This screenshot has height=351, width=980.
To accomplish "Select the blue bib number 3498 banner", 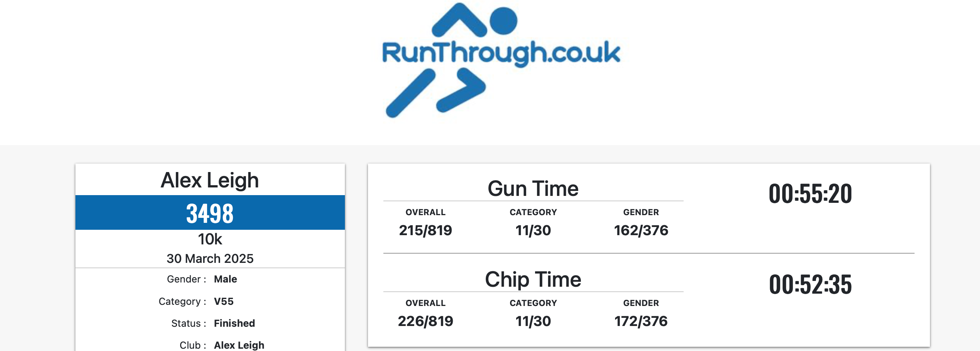I will point(210,213).
